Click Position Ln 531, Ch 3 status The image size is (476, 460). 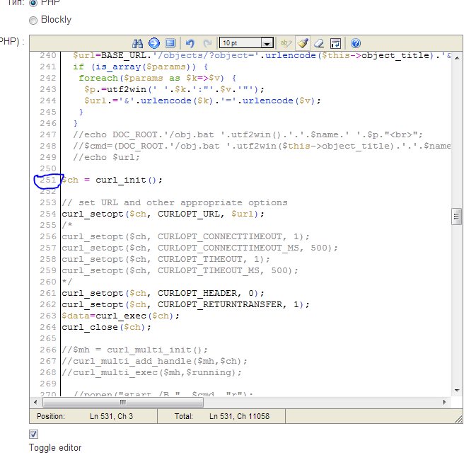click(x=85, y=416)
